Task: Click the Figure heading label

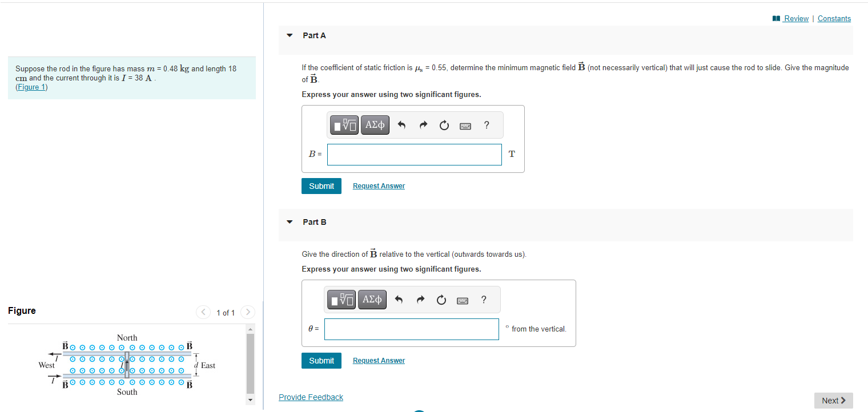Action: pyautogui.click(x=22, y=310)
